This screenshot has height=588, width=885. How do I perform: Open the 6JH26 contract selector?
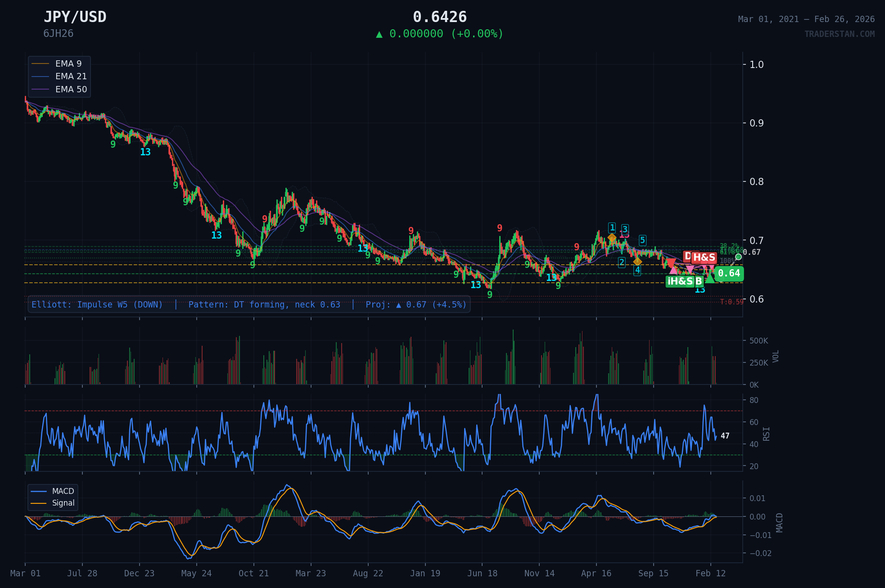59,32
